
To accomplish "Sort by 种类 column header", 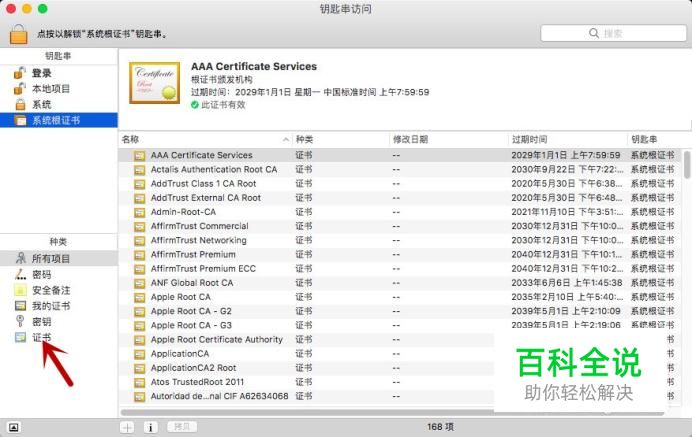I will [x=341, y=139].
